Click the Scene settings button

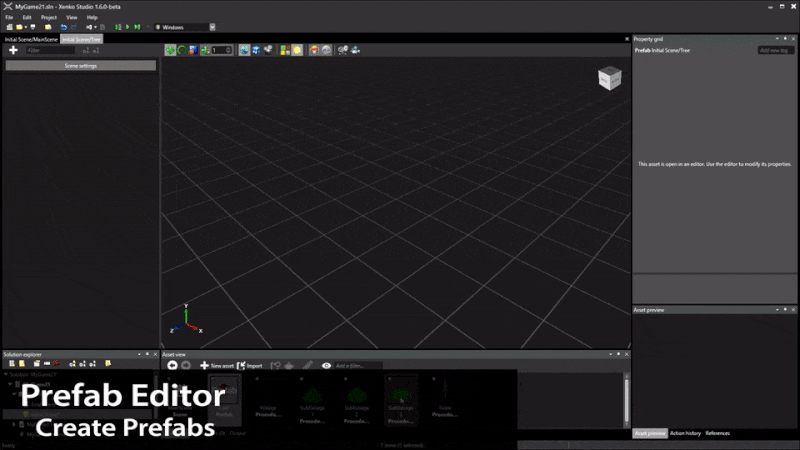[80, 65]
